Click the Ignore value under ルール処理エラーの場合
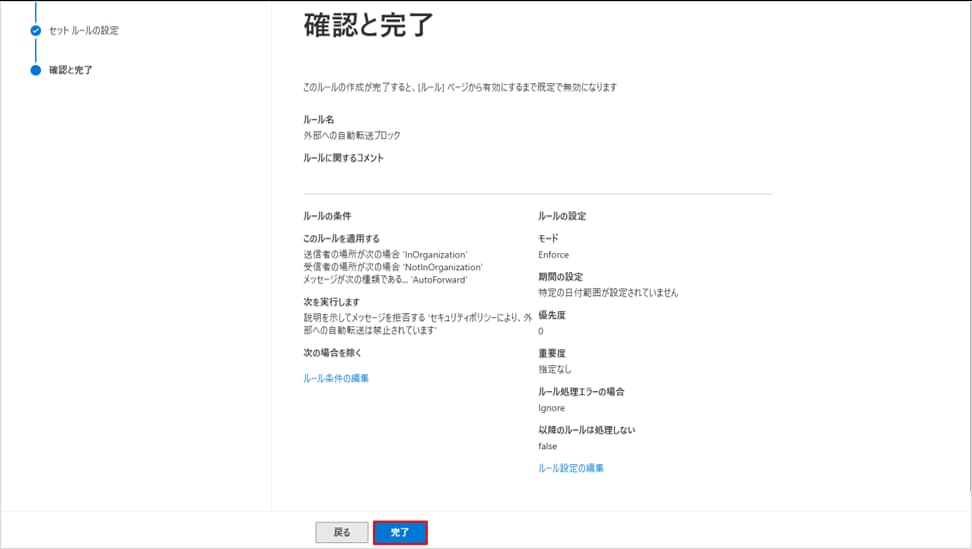 (551, 408)
